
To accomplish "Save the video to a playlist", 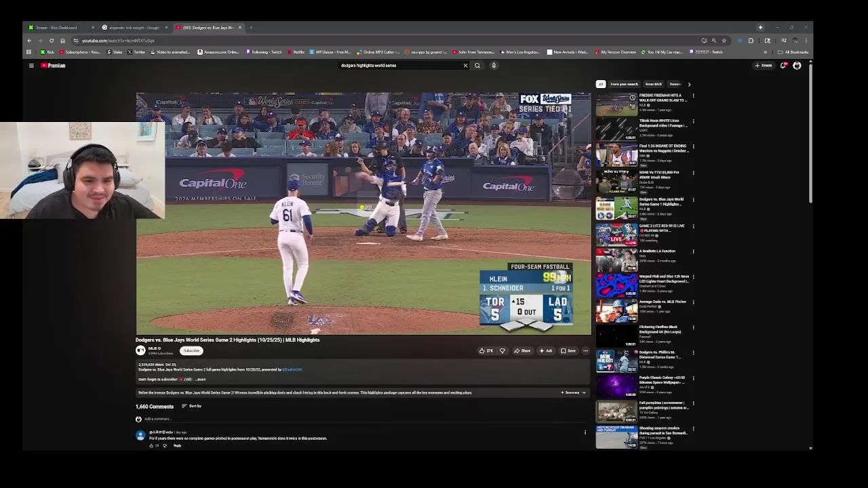I will (x=568, y=351).
